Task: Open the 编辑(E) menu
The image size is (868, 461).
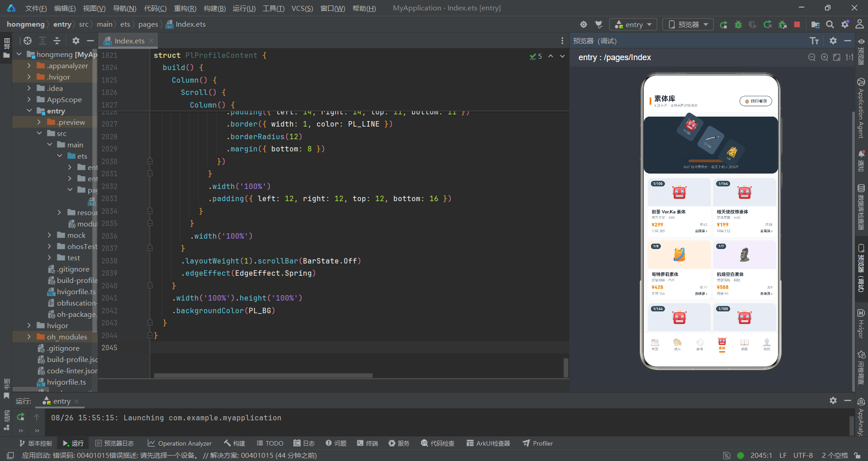Action: [x=65, y=8]
